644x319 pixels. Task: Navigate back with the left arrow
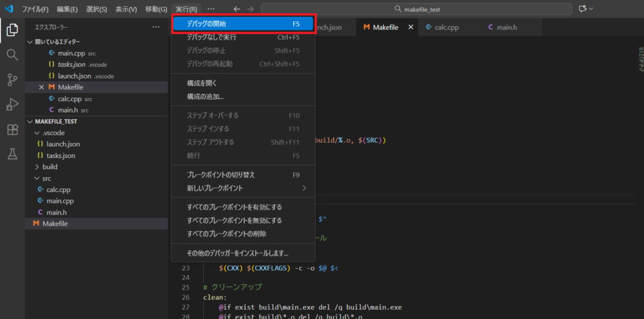click(236, 9)
